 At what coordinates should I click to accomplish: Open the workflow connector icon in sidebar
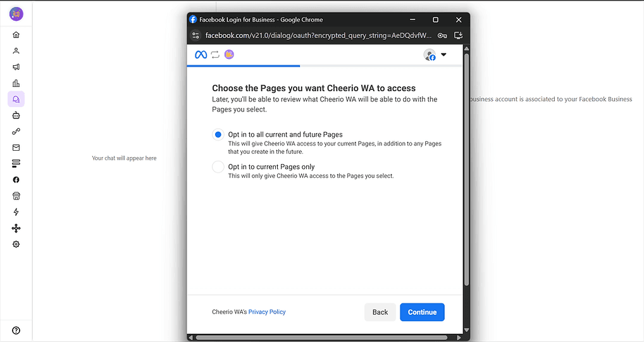[x=16, y=132]
